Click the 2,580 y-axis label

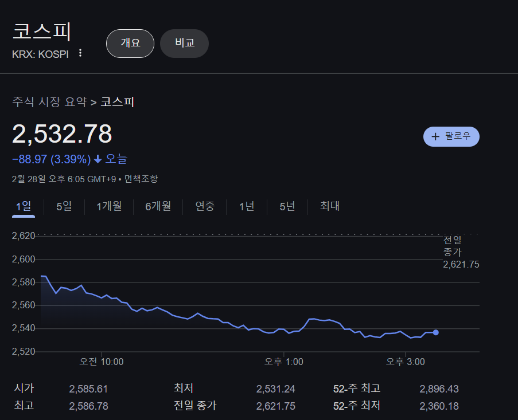click(x=24, y=282)
